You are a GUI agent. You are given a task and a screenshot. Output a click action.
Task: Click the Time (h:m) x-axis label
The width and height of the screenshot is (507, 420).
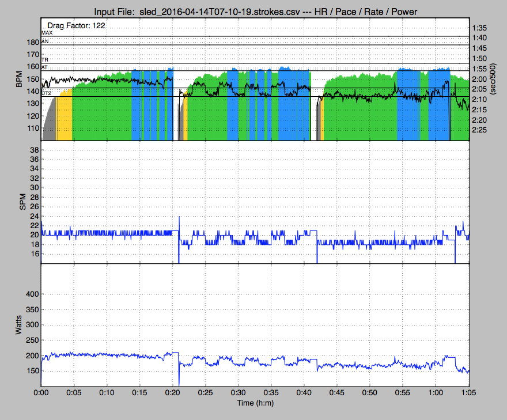click(x=255, y=403)
